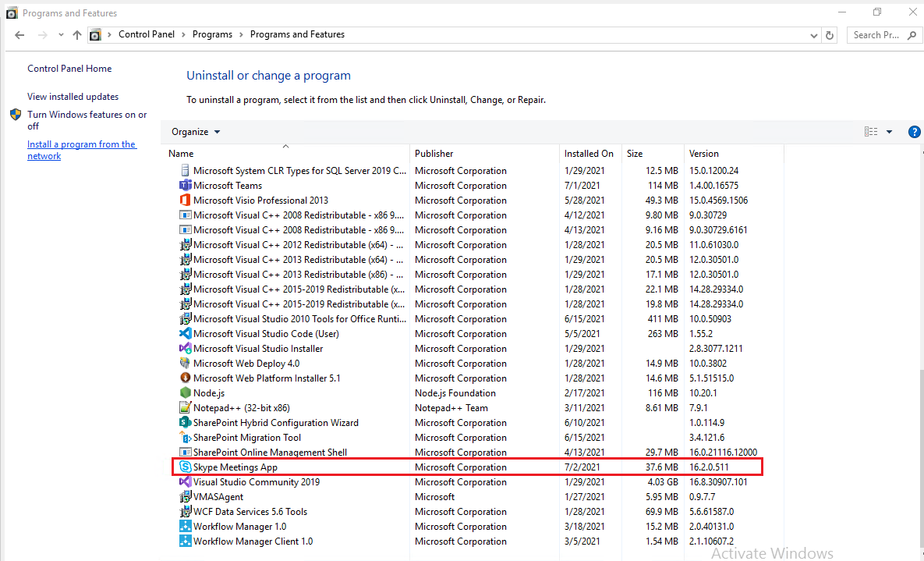Go up one level with Up arrow
The height and width of the screenshot is (561, 924).
[76, 35]
